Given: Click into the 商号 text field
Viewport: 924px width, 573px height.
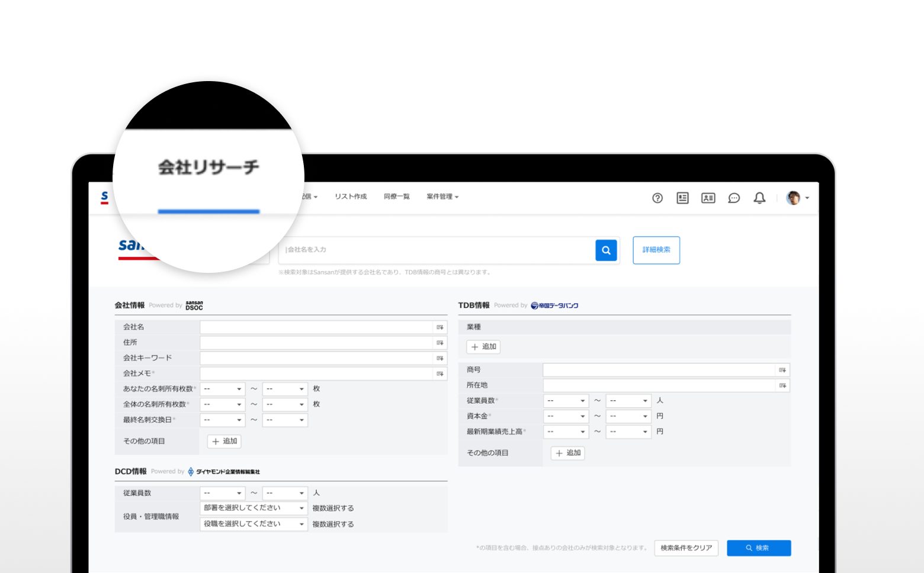Looking at the screenshot, I should pos(659,370).
